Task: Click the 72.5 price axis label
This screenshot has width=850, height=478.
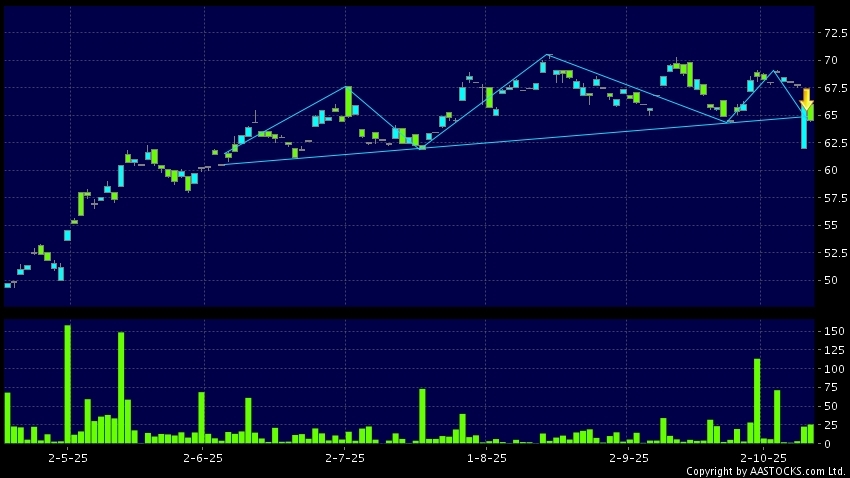Action: click(832, 33)
